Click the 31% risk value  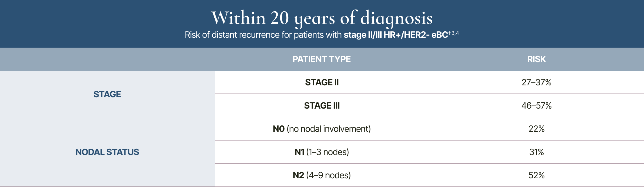pyautogui.click(x=536, y=152)
